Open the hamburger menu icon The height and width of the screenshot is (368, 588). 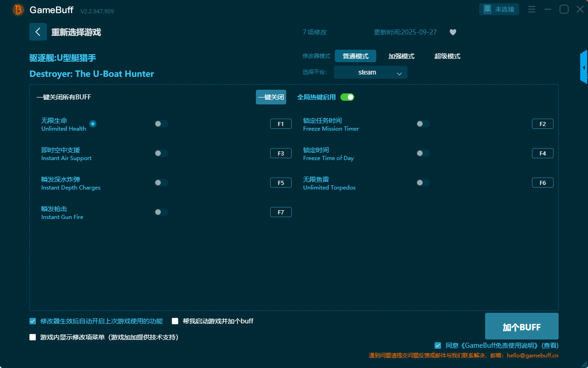(x=531, y=9)
